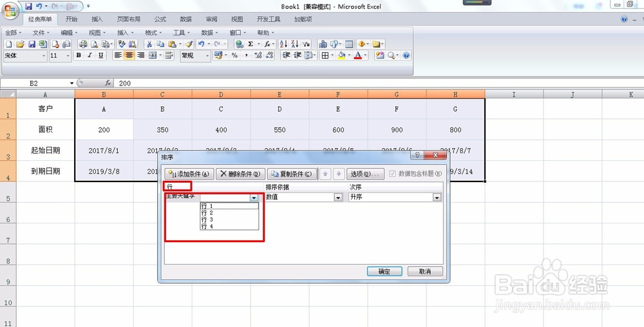Toggle Italic formatting
Screen dimensions: 644x327
click(x=90, y=55)
